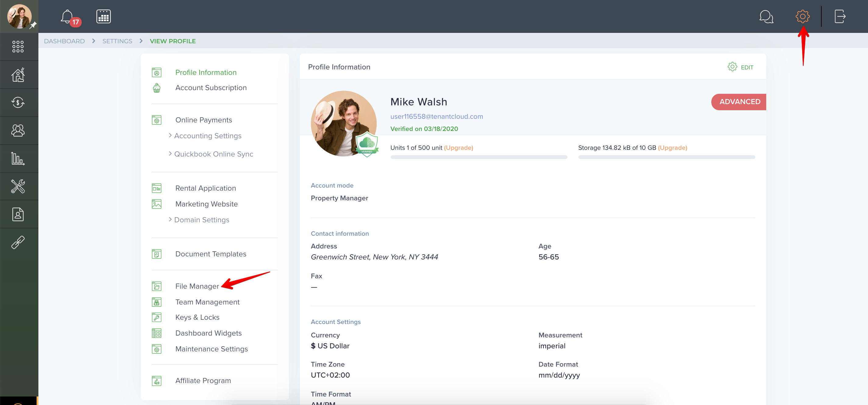The height and width of the screenshot is (405, 868).
Task: Click the Storage usage progress bar
Action: point(667,157)
